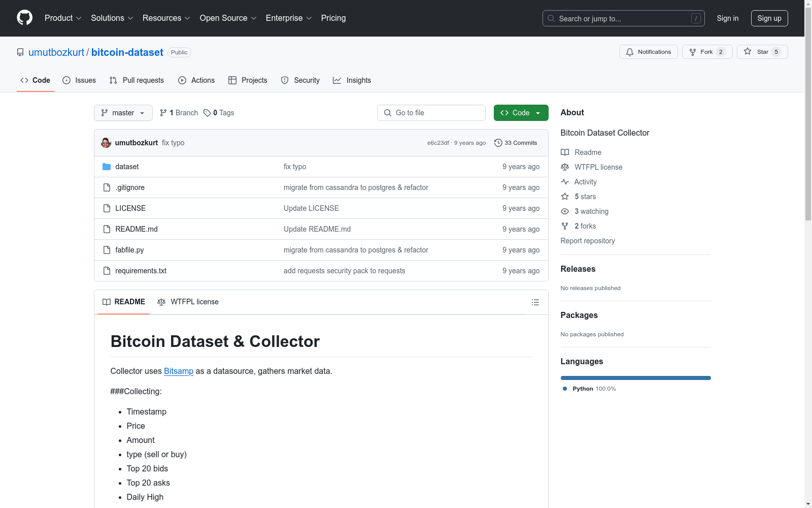Click the fork icon in Fork button

point(693,52)
